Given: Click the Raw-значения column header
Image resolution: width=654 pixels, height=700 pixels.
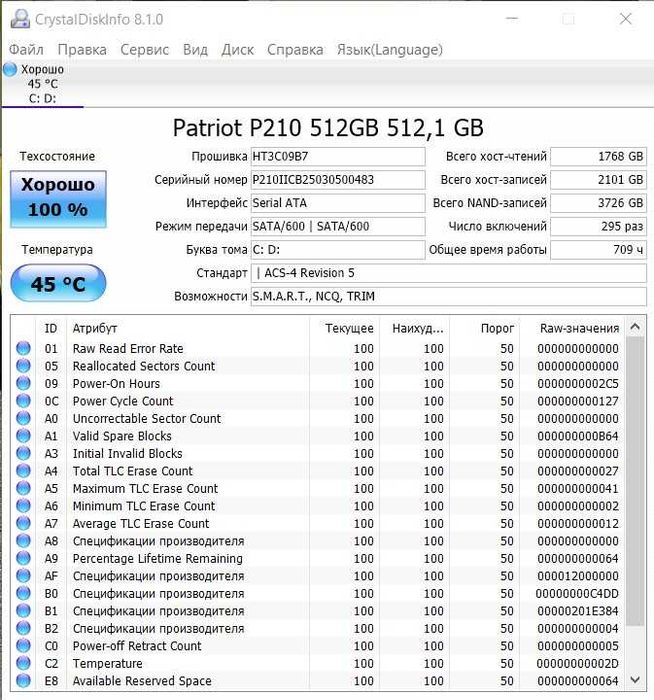Looking at the screenshot, I should click(x=572, y=329).
